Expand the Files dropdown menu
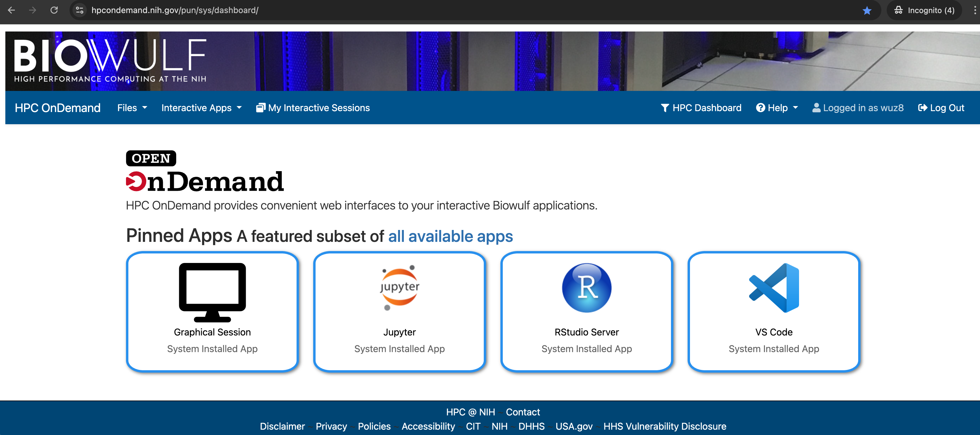Screen dimensions: 980x435 132,108
